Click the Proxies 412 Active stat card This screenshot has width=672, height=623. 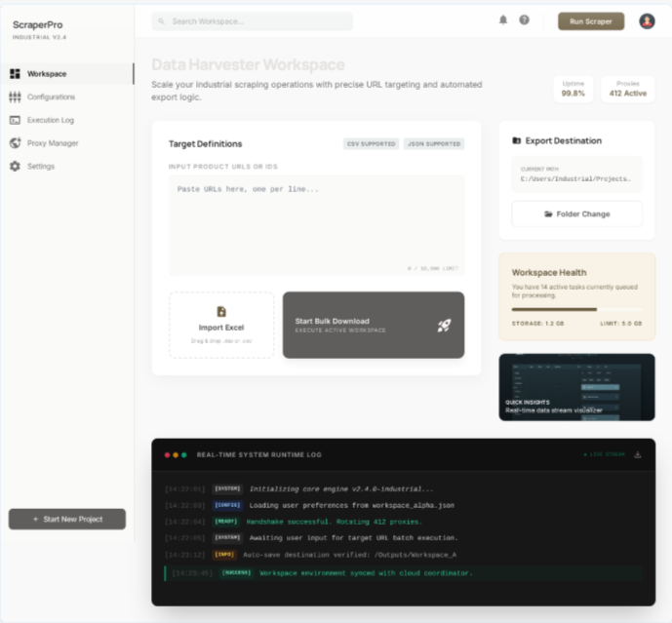[x=628, y=89]
